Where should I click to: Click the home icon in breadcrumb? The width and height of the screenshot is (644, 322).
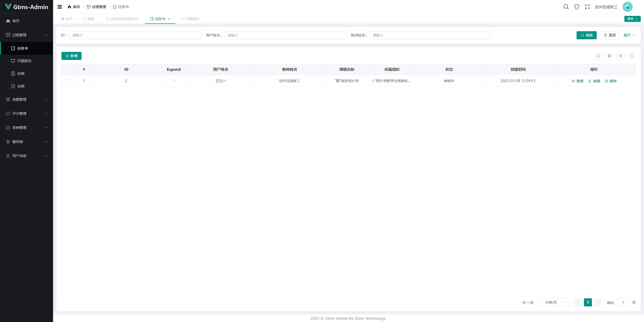click(x=69, y=7)
